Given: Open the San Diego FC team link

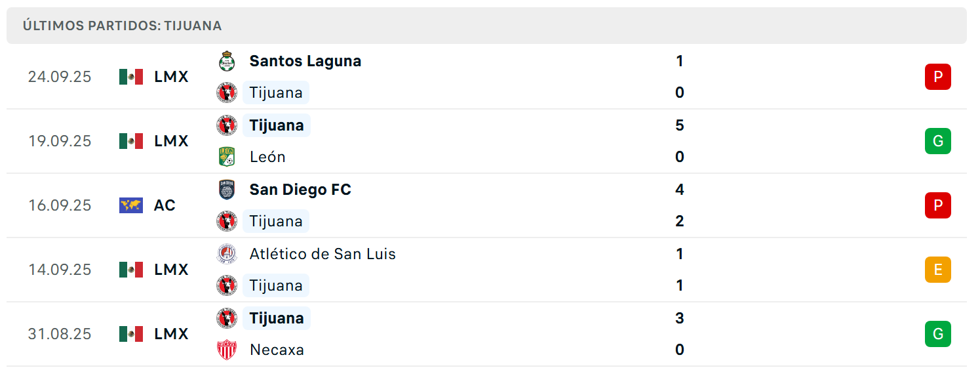Looking at the screenshot, I should pyautogui.click(x=300, y=190).
